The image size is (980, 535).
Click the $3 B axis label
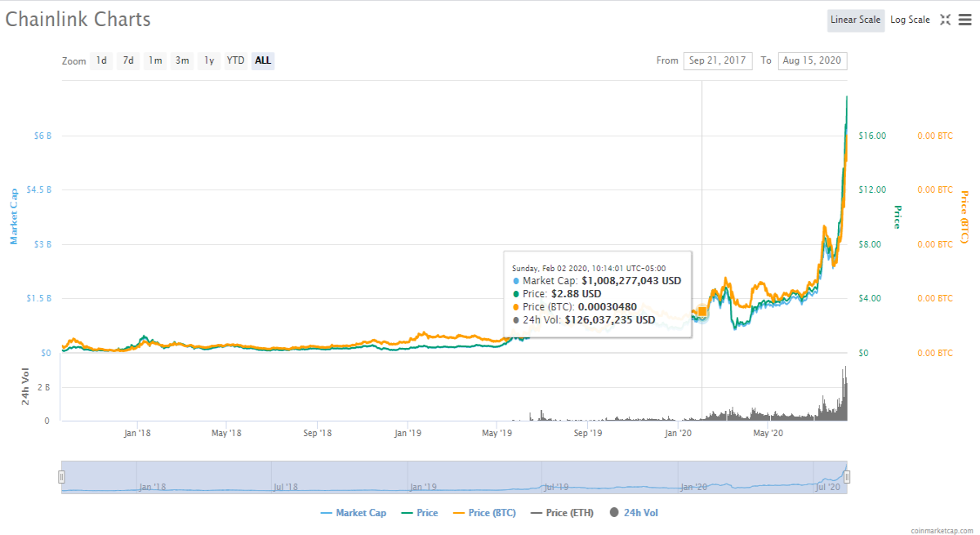pos(43,244)
